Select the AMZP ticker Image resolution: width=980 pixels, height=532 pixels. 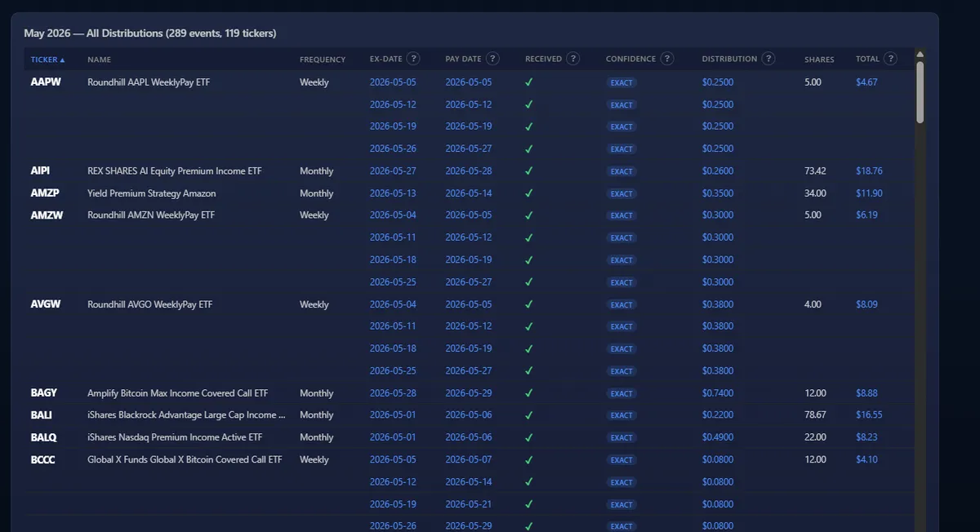pyautogui.click(x=44, y=193)
